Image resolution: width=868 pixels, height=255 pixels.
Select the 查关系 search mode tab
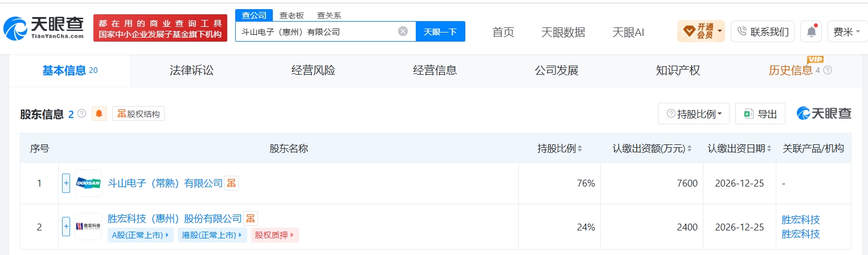pos(329,15)
